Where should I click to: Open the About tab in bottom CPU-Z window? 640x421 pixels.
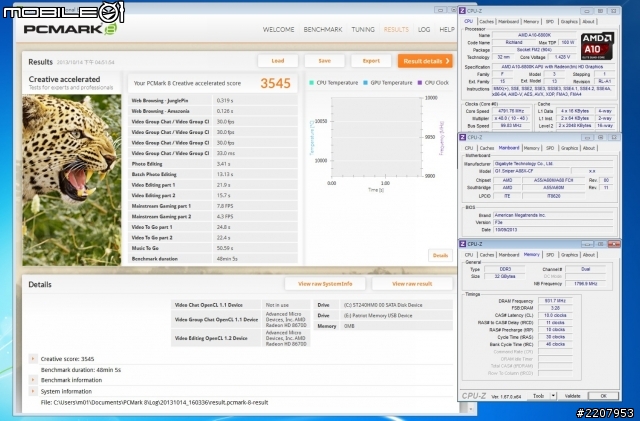[x=589, y=255]
